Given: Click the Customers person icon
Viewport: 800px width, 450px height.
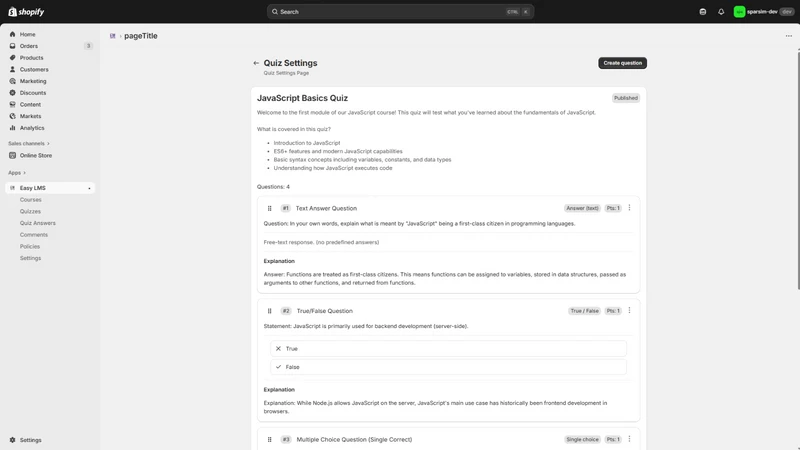Looking at the screenshot, I should coord(12,69).
